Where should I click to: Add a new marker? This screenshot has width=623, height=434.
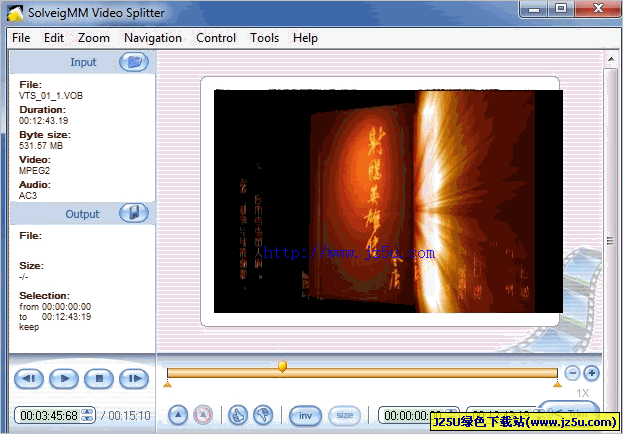[x=178, y=415]
